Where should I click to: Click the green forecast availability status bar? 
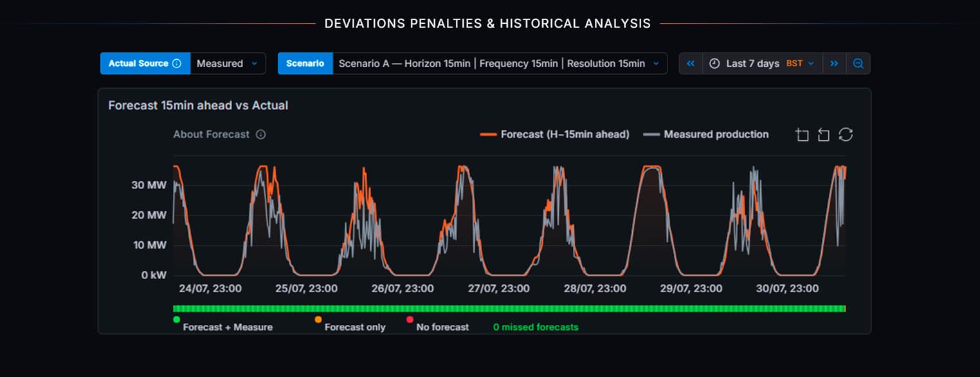[509, 309]
